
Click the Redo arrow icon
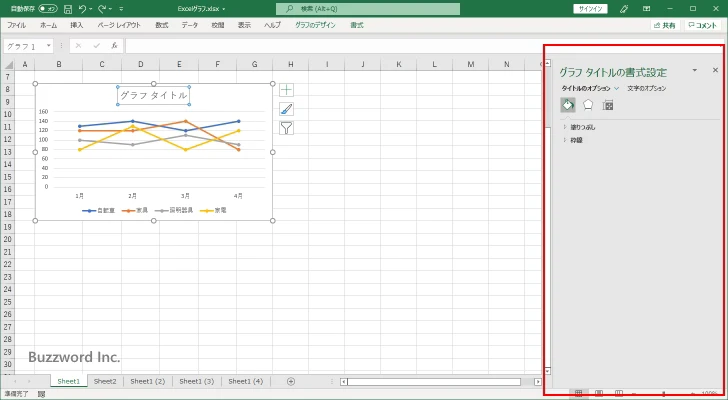[102, 9]
